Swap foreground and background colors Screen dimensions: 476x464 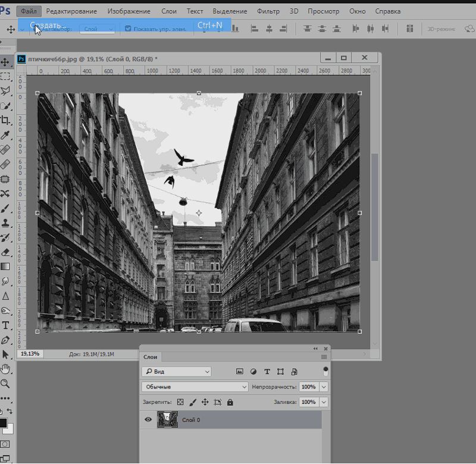[x=10, y=411]
